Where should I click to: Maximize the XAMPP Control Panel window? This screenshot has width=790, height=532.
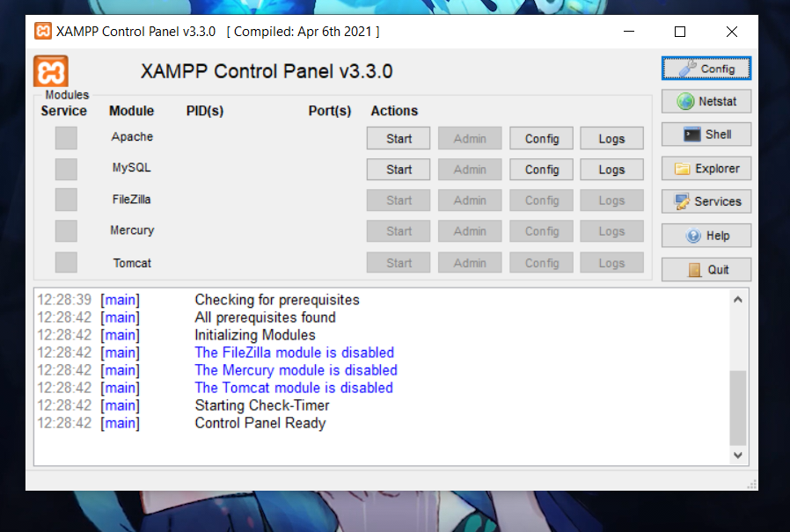[x=680, y=32]
